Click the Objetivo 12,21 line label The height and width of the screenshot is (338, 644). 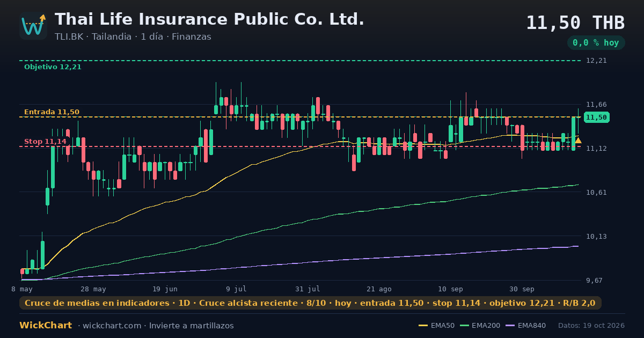point(53,67)
